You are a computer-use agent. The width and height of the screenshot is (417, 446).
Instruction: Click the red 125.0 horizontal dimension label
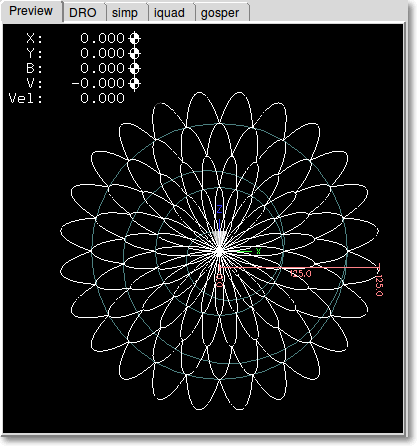[301, 274]
